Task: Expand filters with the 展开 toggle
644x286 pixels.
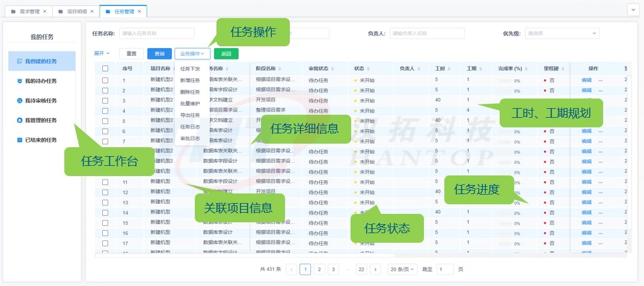Action: pyautogui.click(x=102, y=53)
